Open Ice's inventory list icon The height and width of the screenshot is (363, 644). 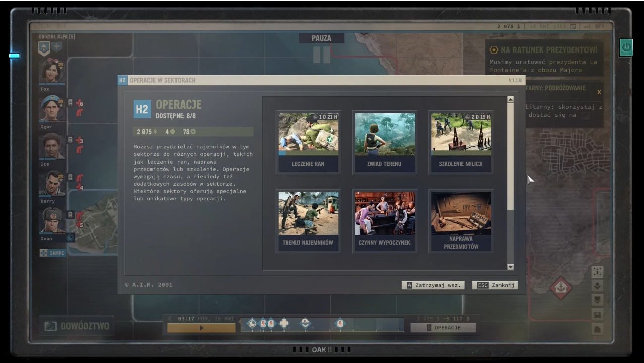[70, 140]
